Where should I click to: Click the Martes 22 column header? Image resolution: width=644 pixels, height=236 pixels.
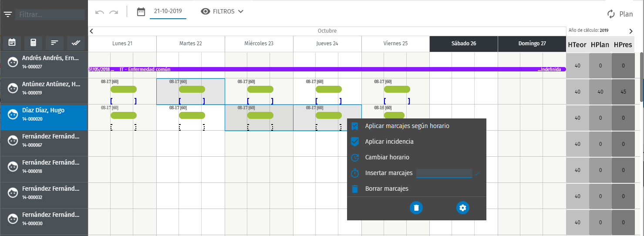click(191, 44)
